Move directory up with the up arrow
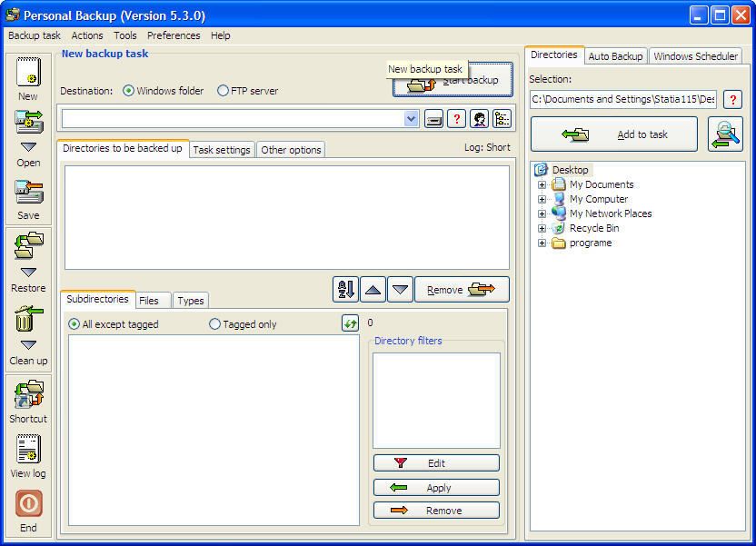The width and height of the screenshot is (756, 546). [373, 289]
